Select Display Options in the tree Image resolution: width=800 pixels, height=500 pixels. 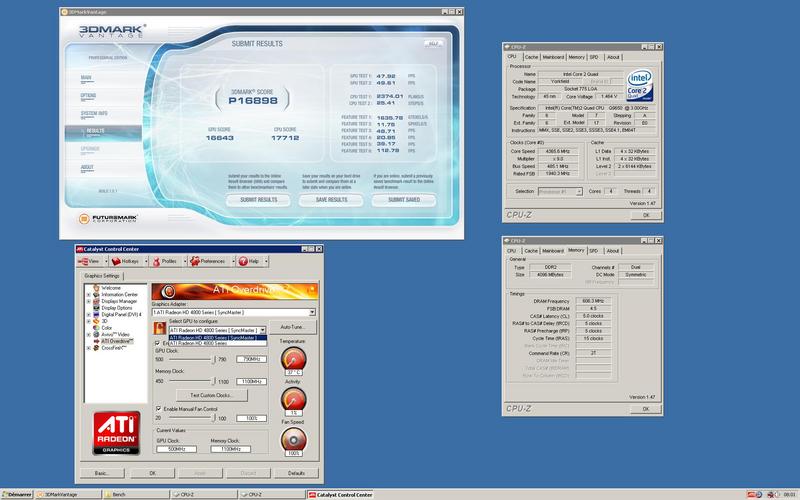116,308
